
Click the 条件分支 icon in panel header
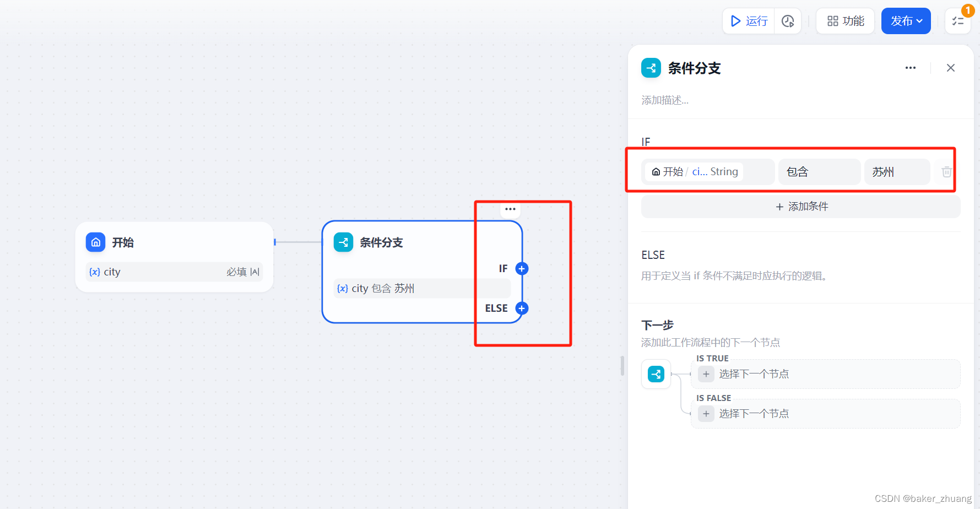pyautogui.click(x=651, y=68)
